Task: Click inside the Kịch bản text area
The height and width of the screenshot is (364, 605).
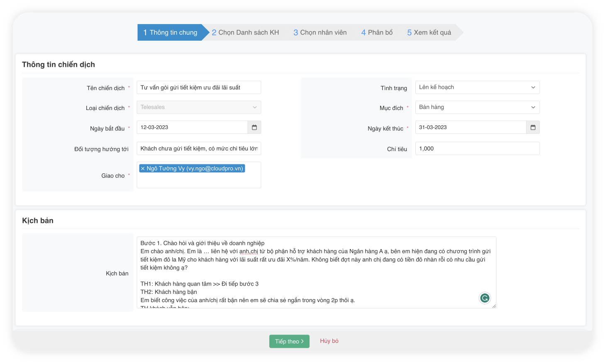Action: coord(316,272)
